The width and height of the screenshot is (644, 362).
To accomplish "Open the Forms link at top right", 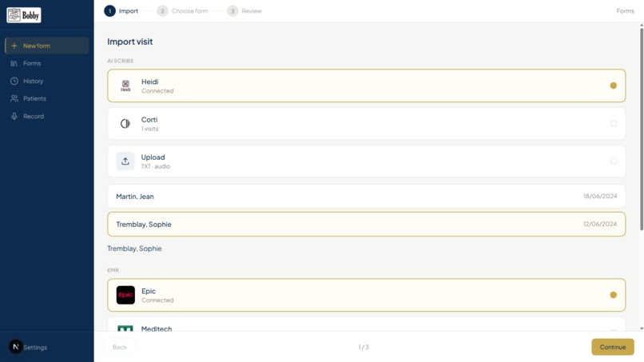I will coord(625,11).
